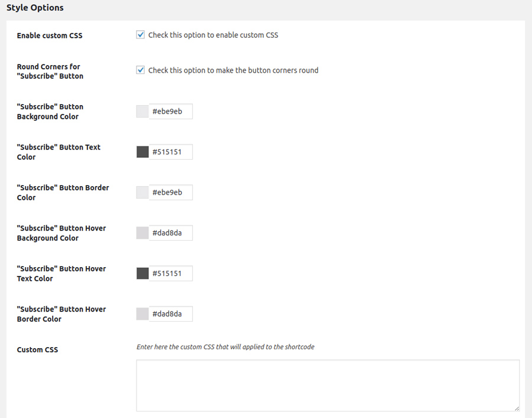Click the Button Text Color hex field

[x=170, y=152]
